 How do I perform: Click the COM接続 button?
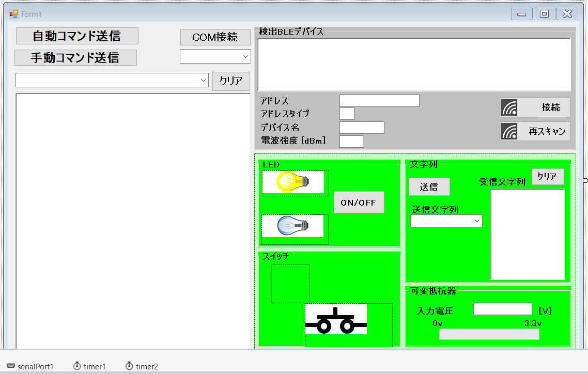[x=214, y=37]
